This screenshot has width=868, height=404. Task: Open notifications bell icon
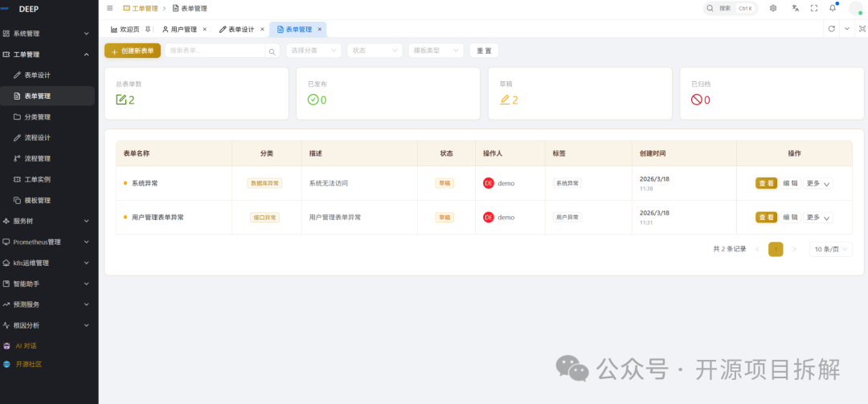click(833, 8)
